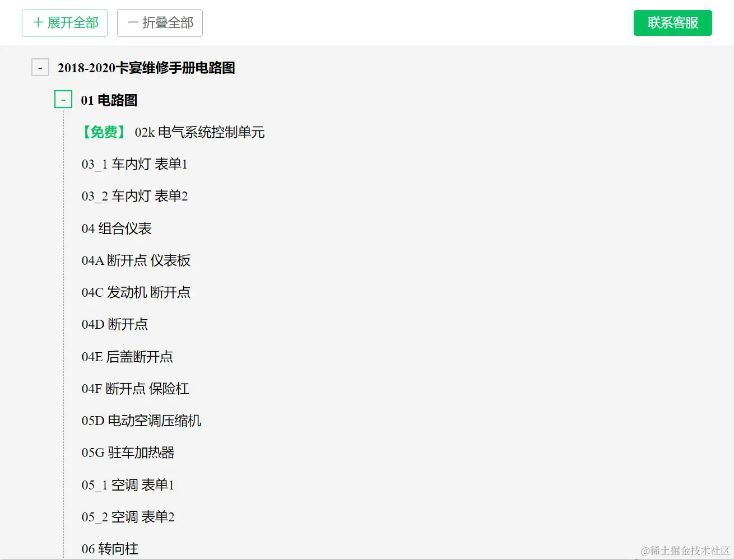
Task: Open 05D 电动空调压缩机 entry
Action: (x=141, y=421)
